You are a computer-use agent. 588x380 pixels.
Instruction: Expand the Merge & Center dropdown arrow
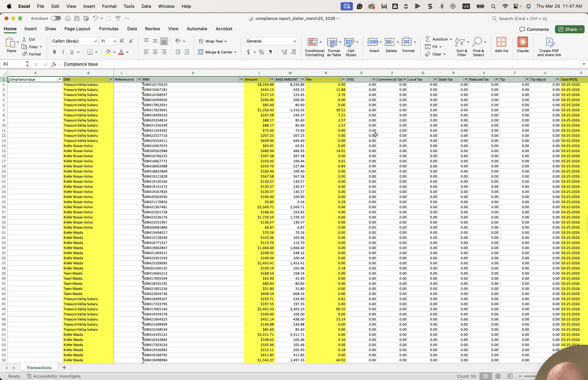[x=235, y=52]
